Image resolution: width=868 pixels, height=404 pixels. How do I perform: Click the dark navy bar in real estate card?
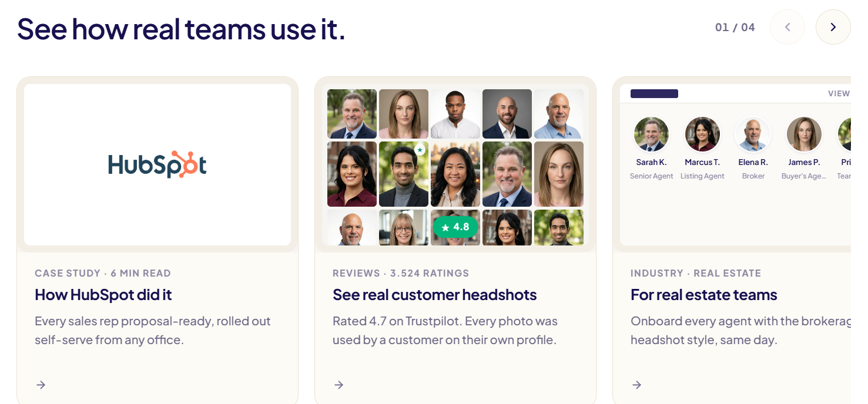pyautogui.click(x=654, y=93)
